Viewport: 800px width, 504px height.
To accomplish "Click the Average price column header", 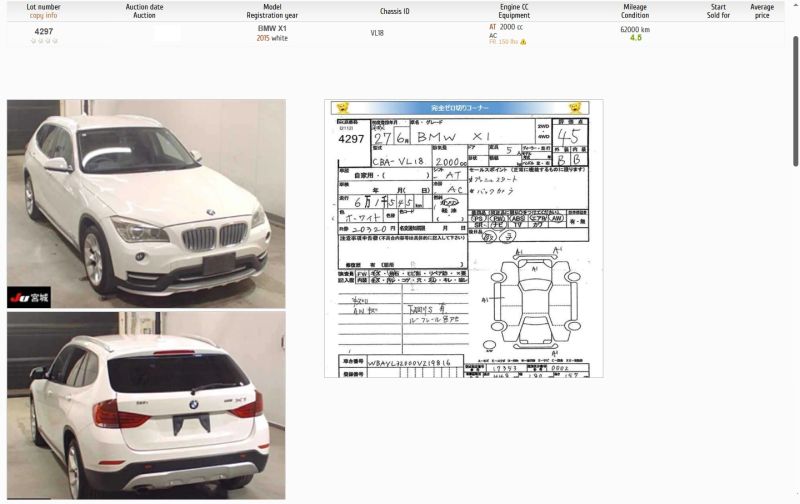I will [762, 11].
